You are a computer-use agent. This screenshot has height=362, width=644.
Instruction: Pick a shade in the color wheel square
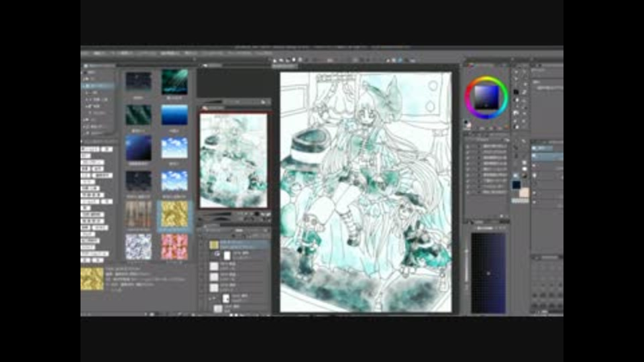(487, 98)
